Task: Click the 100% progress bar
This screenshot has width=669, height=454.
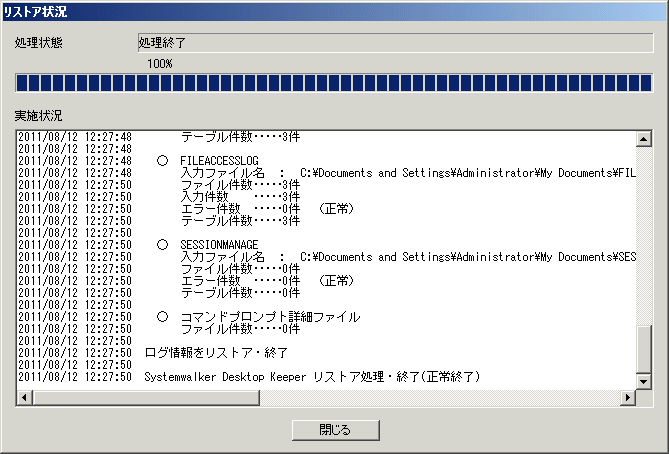Action: point(334,83)
